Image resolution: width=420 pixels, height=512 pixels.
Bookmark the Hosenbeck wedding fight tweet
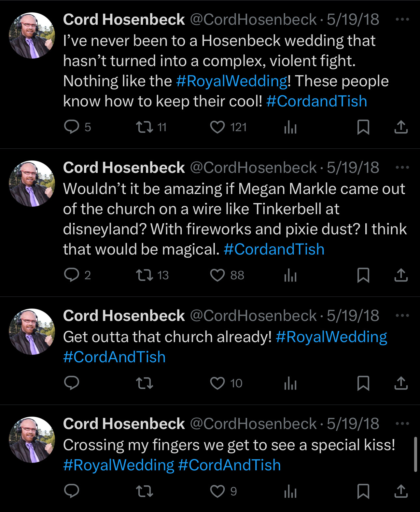363,127
